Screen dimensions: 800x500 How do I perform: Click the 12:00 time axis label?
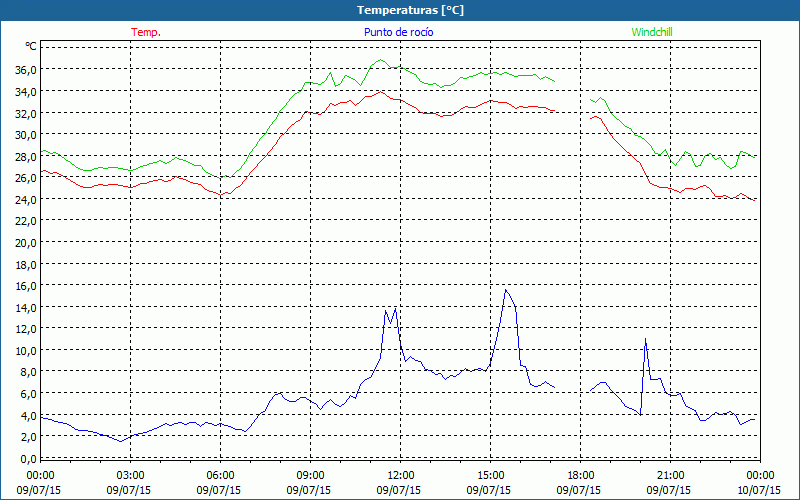coord(401,476)
